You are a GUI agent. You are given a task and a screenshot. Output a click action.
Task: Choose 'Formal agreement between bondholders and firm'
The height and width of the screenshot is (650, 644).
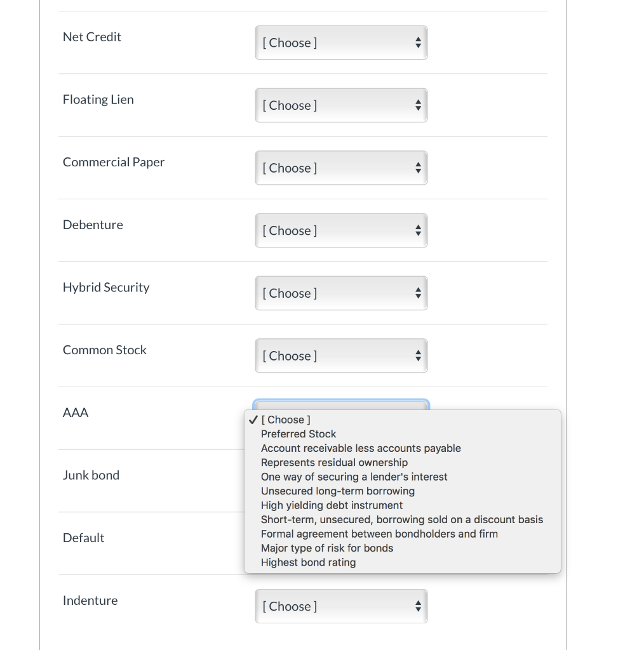402,534
